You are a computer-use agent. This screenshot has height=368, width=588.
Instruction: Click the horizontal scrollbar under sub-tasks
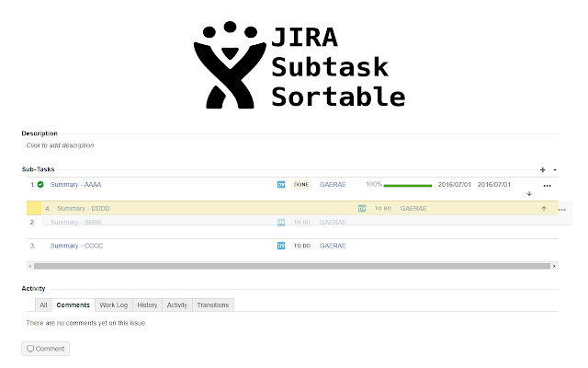[292, 266]
